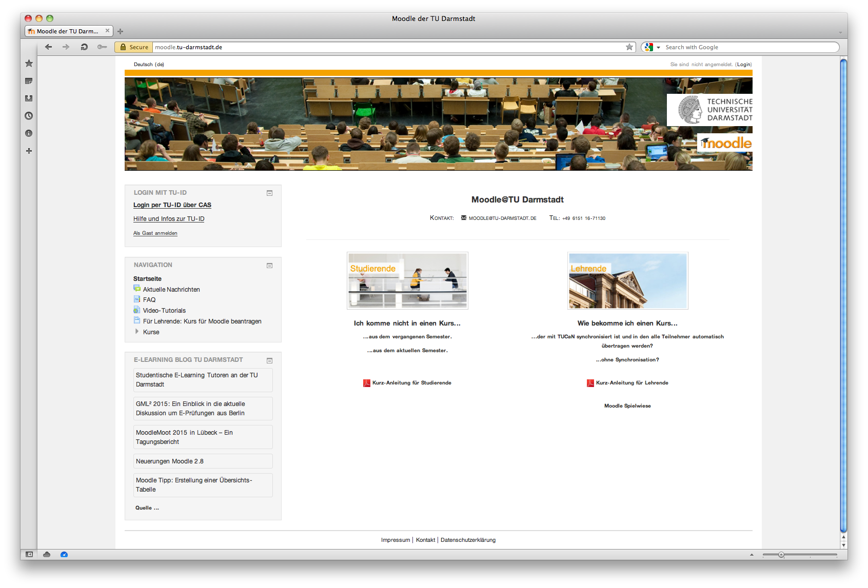Click the moodle logo in banner
Viewport: 868px width, 588px height.
725,143
